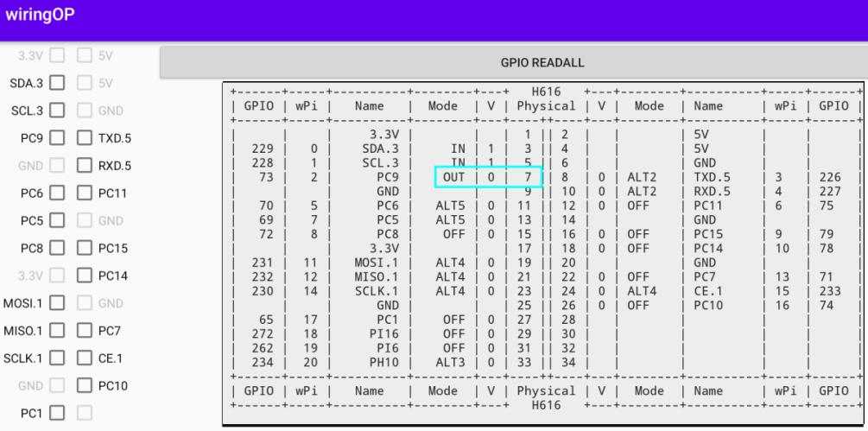Viewport: 868px width, 431px height.
Task: Click the PI6 name in the table
Action: point(388,348)
